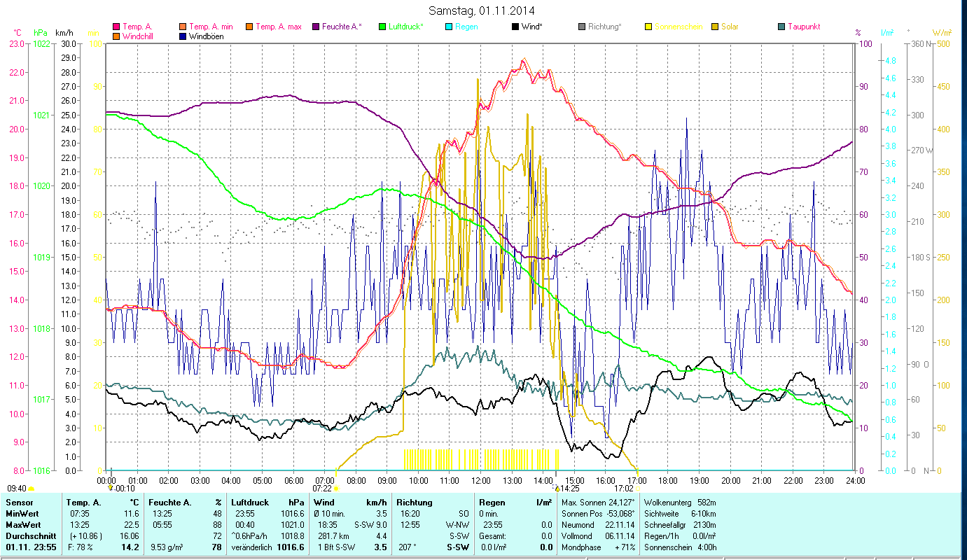
Task: Click the chart title 'Samstag, 01.11.2014'
Action: (480, 10)
